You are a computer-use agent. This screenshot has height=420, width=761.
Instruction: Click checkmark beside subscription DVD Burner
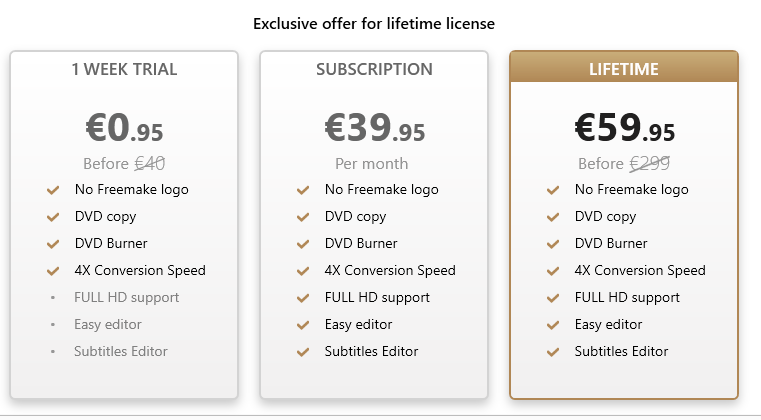click(x=303, y=243)
